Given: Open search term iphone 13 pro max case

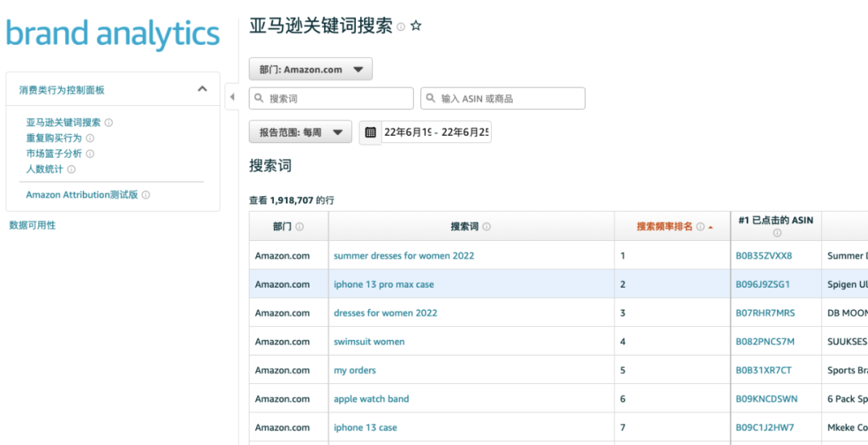Looking at the screenshot, I should click(x=383, y=284).
